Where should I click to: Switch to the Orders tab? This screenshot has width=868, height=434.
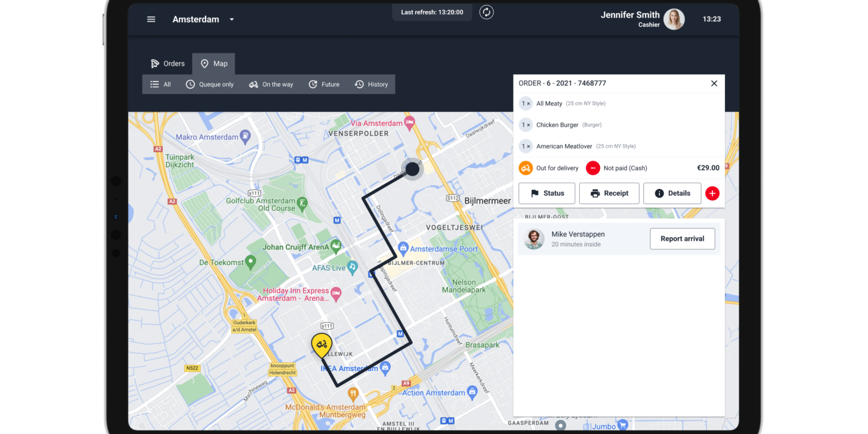coord(168,63)
